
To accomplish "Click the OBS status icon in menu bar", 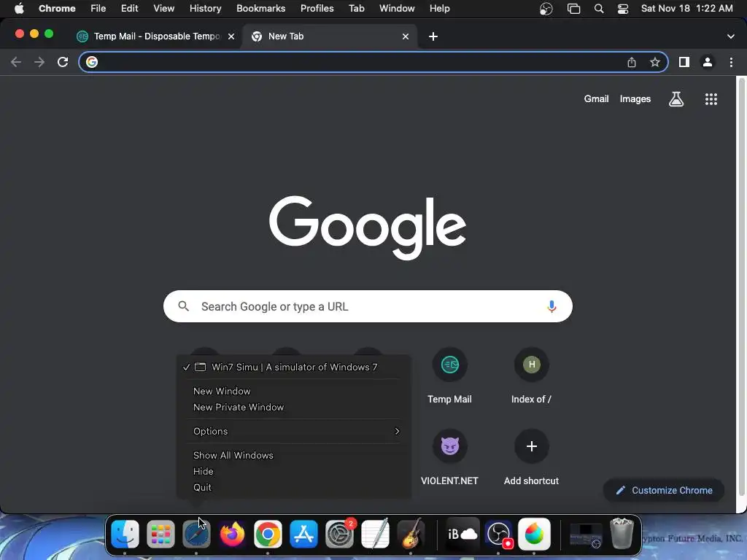I will click(546, 9).
